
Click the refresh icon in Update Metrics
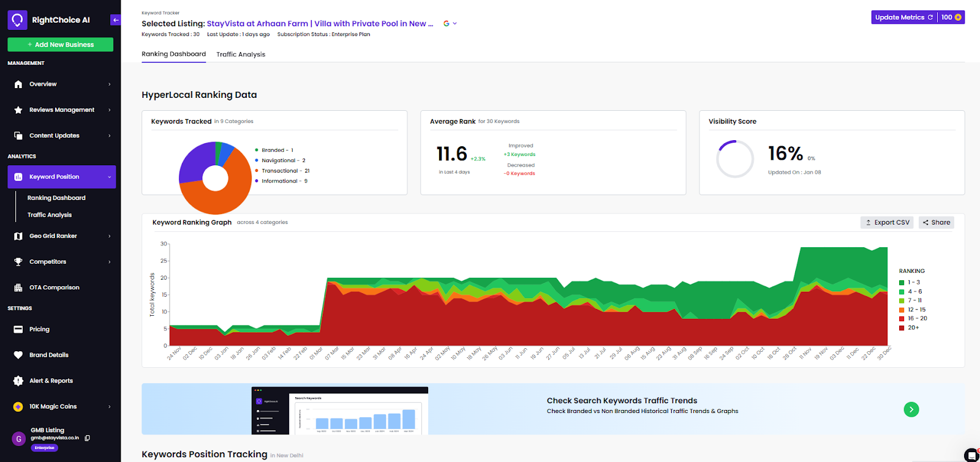[x=930, y=17]
